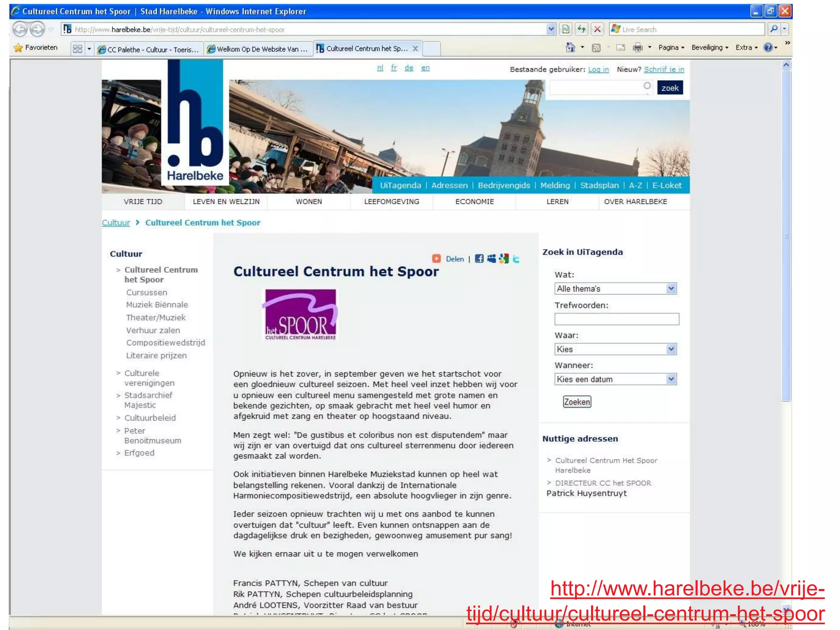Click into the Trefwoorden text field
Screen dimensions: 840x630
tap(616, 319)
